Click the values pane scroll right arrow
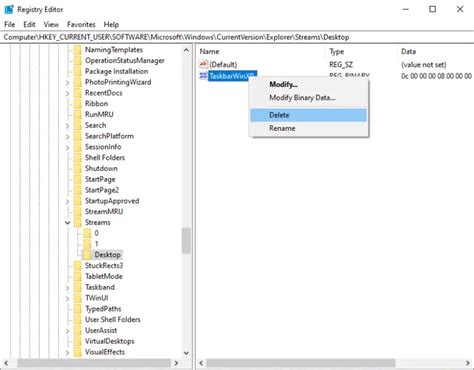Image resolution: width=474 pixels, height=370 pixels. pos(467,363)
